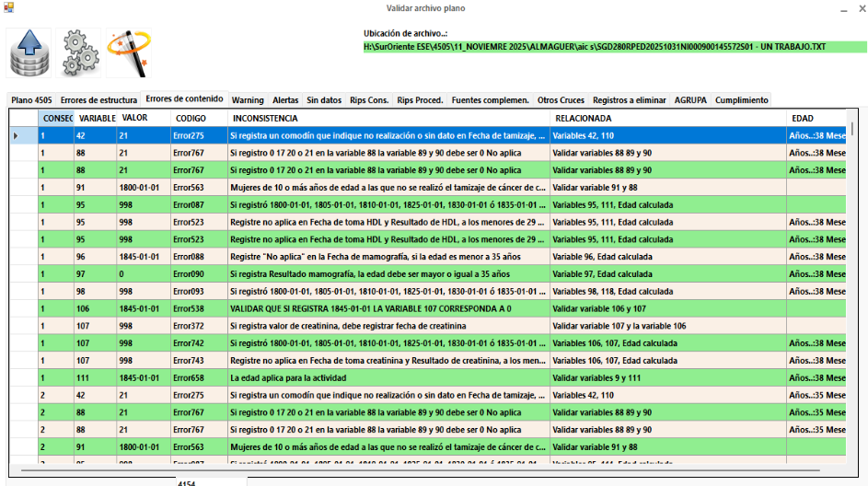Screen dimensions: 868x486
Task: Sort by the CODIGO column header
Action: click(191, 119)
